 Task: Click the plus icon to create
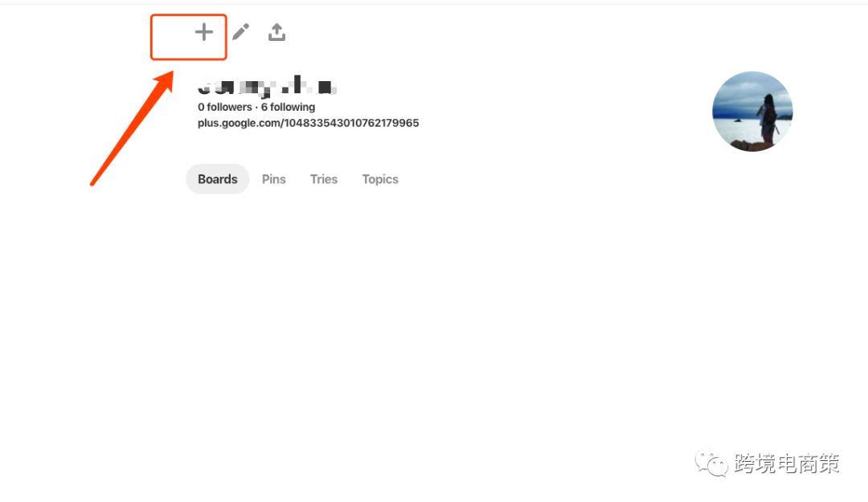click(x=203, y=32)
